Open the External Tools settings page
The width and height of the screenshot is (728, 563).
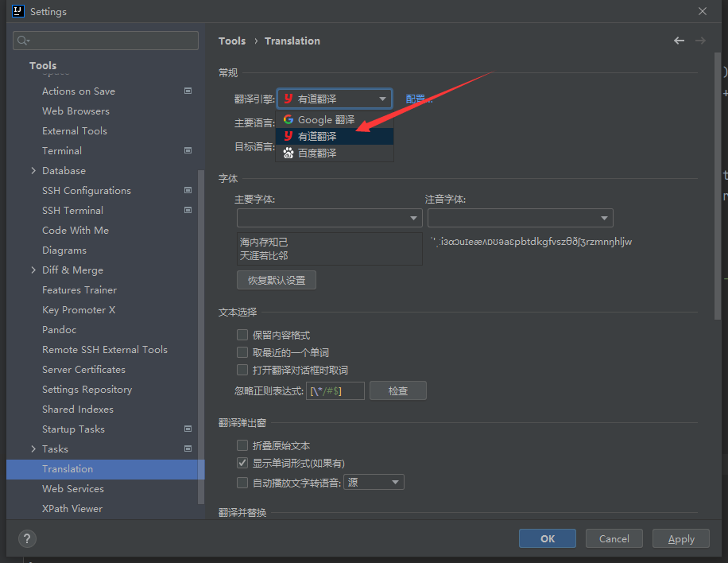(x=74, y=131)
